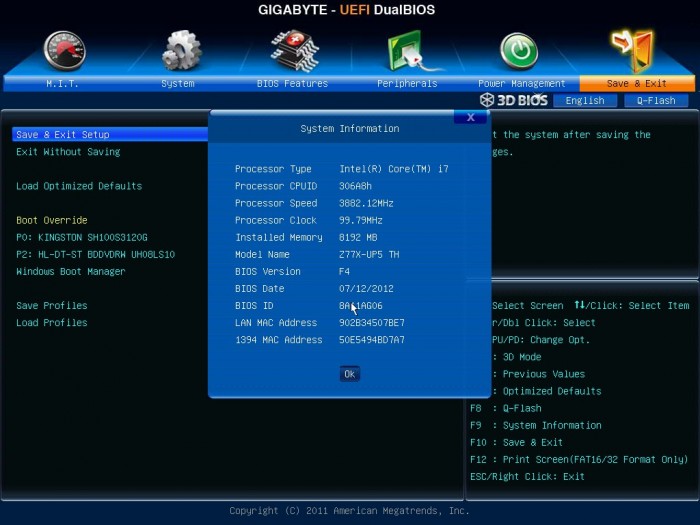Select Save & Exit Setup

[110, 134]
